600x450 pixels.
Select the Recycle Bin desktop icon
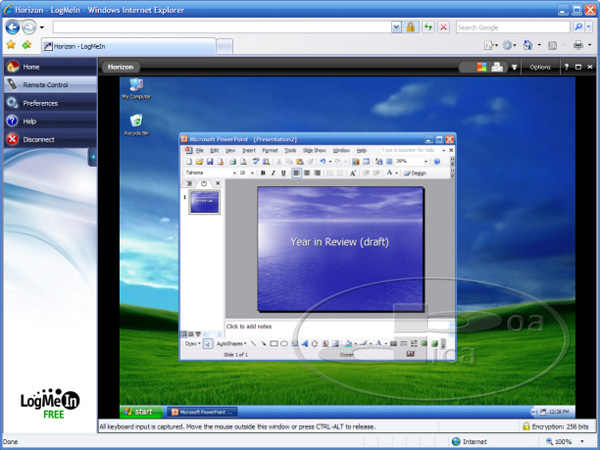point(136,123)
